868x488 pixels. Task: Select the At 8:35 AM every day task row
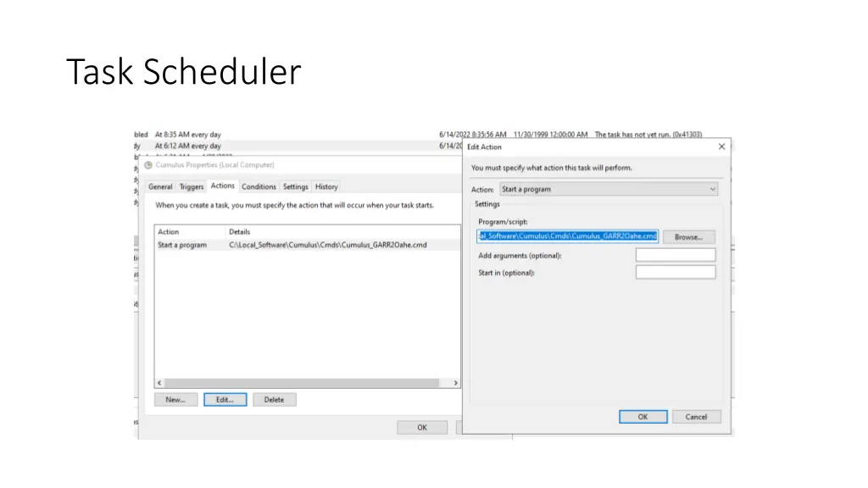click(x=187, y=135)
